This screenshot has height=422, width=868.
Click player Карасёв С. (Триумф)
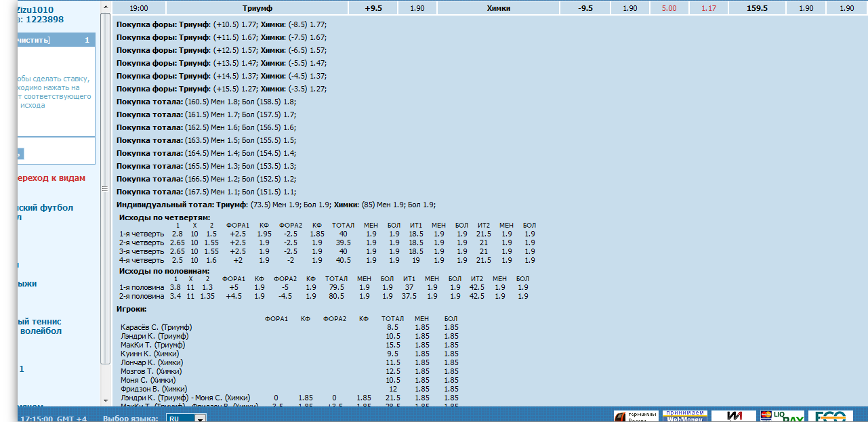tap(156, 328)
